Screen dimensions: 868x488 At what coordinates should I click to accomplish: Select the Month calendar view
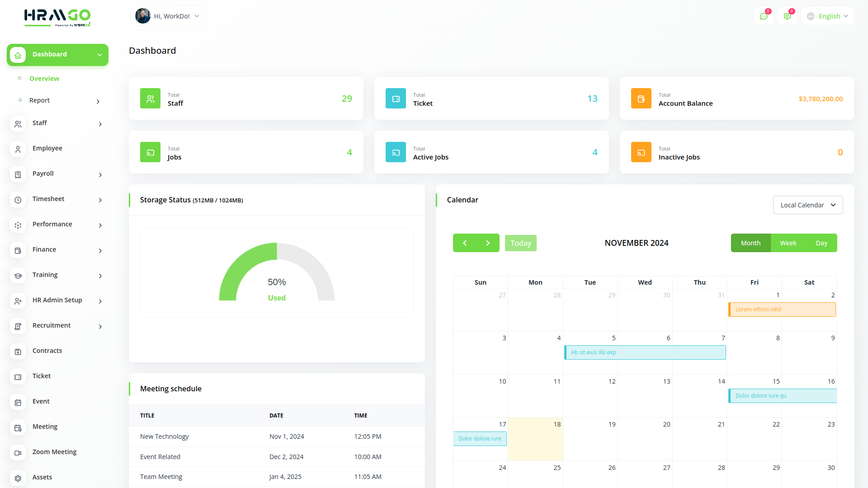coord(750,243)
